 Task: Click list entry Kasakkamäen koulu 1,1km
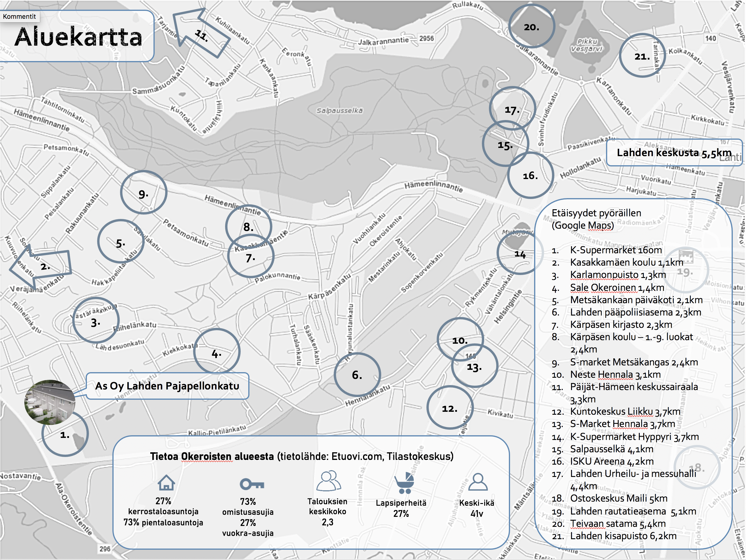tap(626, 262)
